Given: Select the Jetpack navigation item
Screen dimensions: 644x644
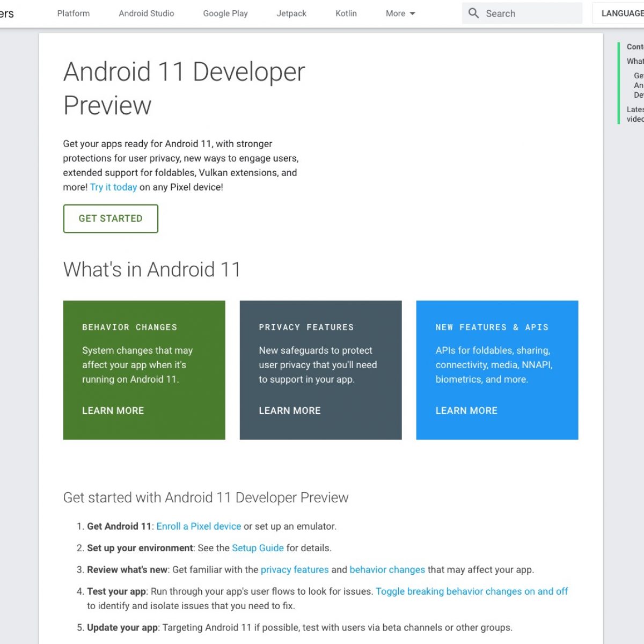Looking at the screenshot, I should click(x=291, y=13).
